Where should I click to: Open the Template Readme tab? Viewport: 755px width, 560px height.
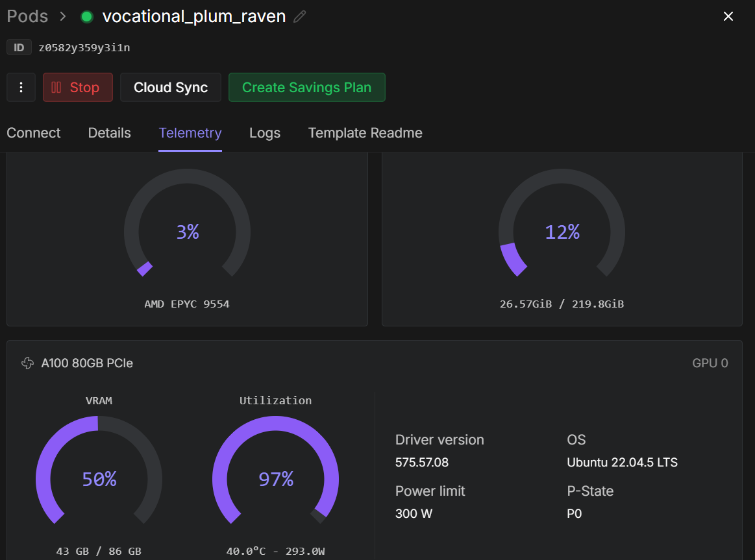coord(365,133)
